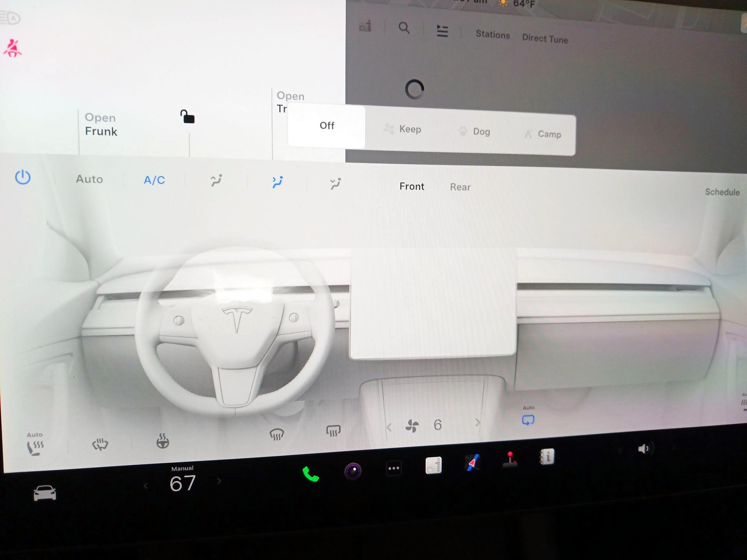Increase cabin temperature with the right arrow
The image size is (747, 560).
click(x=219, y=481)
